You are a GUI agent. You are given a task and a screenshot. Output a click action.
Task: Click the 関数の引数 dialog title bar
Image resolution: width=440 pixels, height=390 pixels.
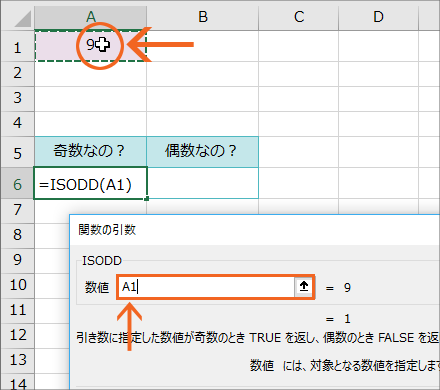(255, 230)
